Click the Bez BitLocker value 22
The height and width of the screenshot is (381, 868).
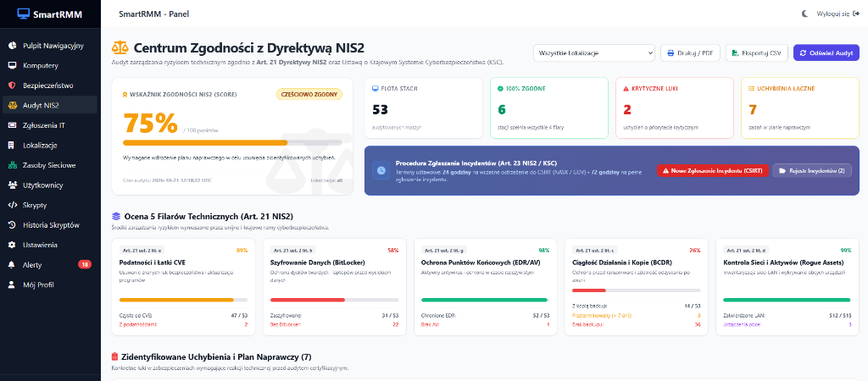[395, 324]
